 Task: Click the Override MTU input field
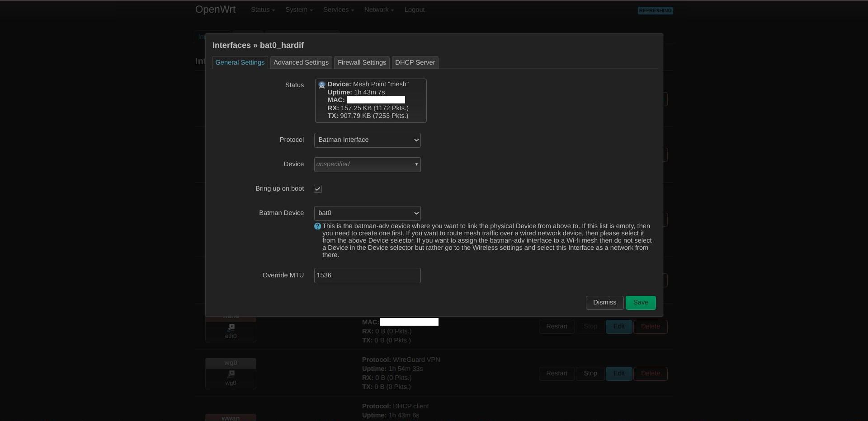(368, 276)
